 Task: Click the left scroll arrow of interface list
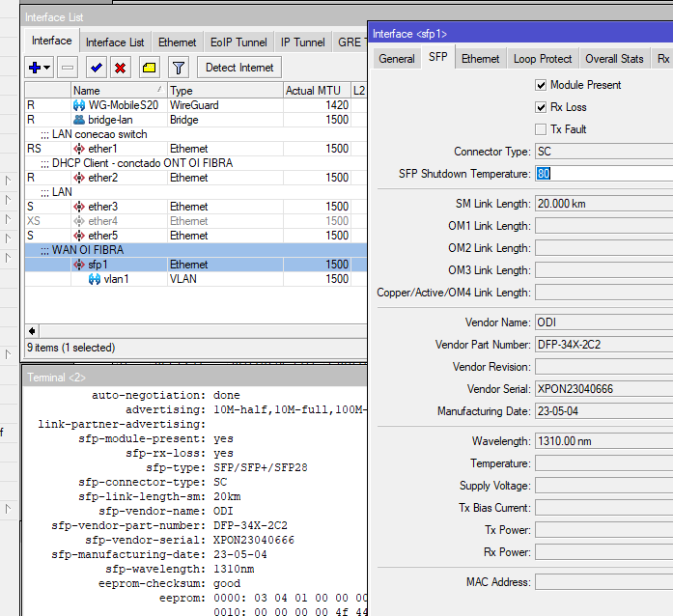[x=32, y=331]
